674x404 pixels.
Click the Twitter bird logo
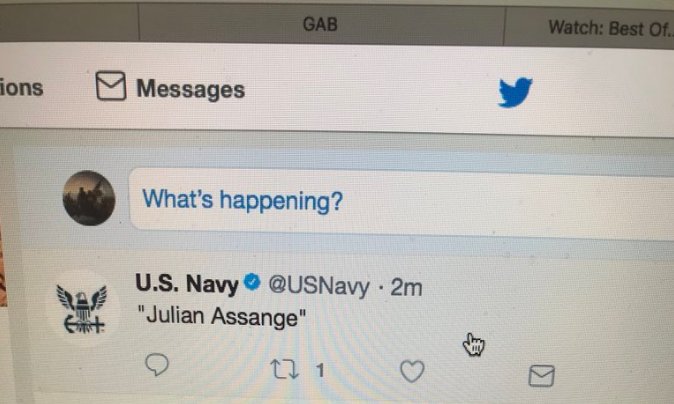tap(515, 93)
